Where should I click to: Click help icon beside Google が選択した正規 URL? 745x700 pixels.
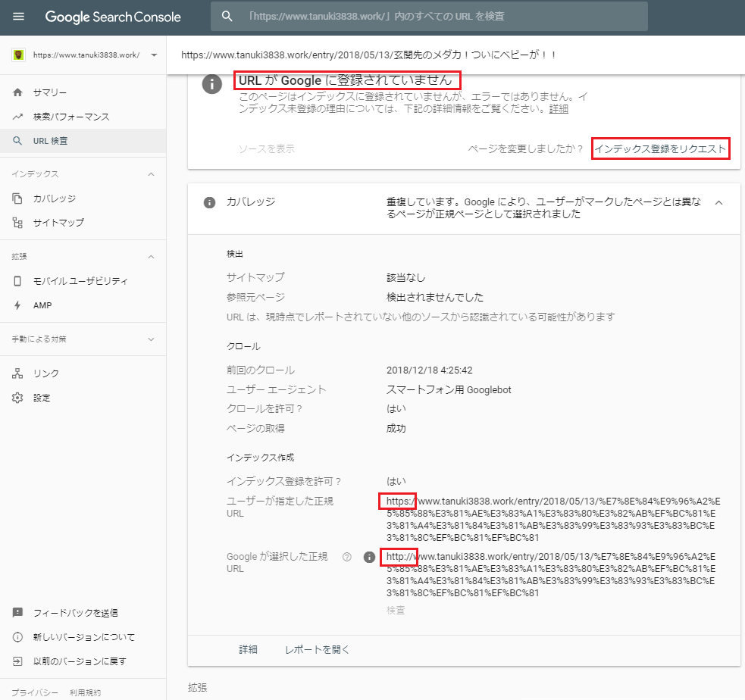[x=347, y=557]
